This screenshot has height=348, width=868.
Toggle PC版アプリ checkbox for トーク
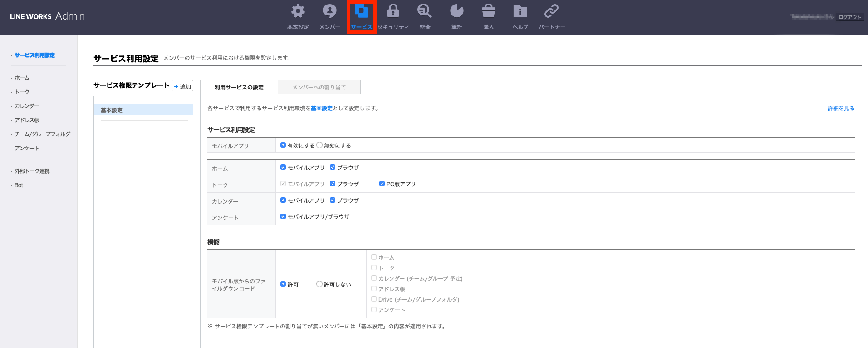(382, 184)
